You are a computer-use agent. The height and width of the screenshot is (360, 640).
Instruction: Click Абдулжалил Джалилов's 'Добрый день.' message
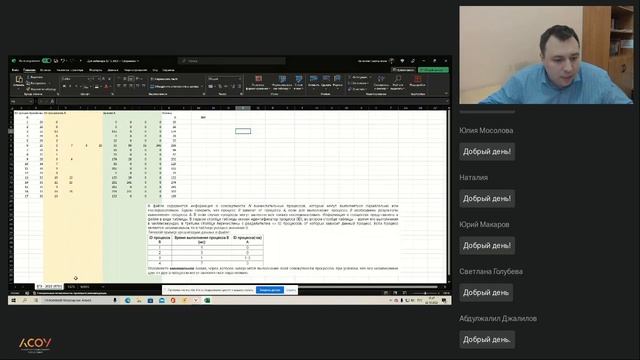coord(487,339)
